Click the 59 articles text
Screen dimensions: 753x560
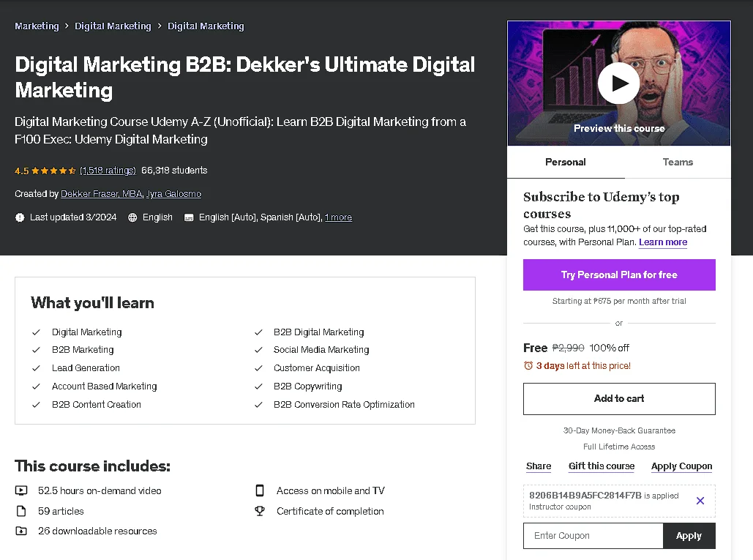click(x=61, y=511)
